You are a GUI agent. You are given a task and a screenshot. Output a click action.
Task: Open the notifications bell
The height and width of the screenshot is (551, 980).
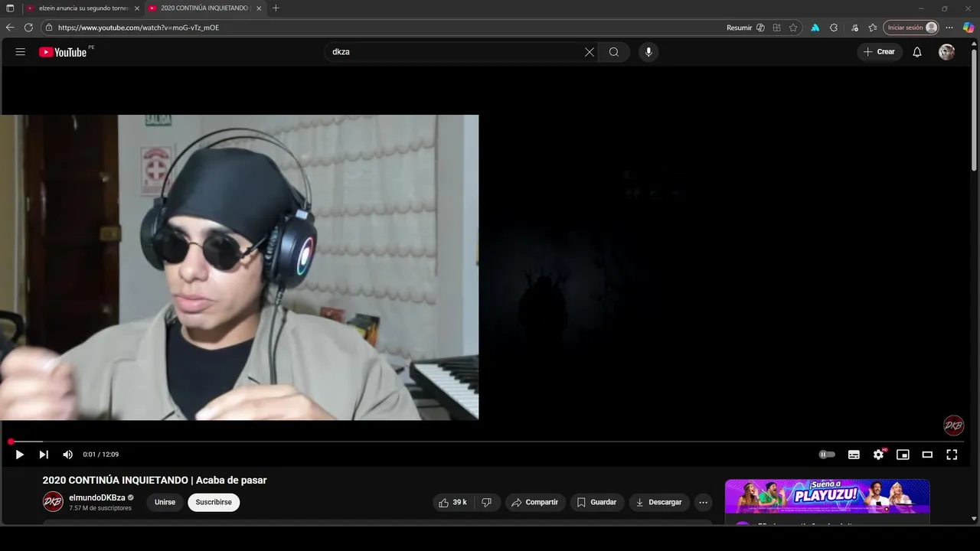(x=917, y=52)
